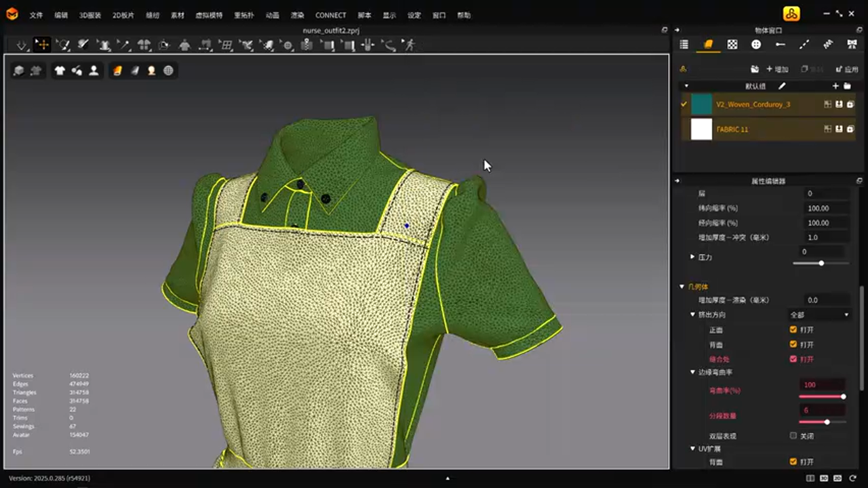Open the 2D板片 menu
868x488 pixels.
pyautogui.click(x=123, y=15)
